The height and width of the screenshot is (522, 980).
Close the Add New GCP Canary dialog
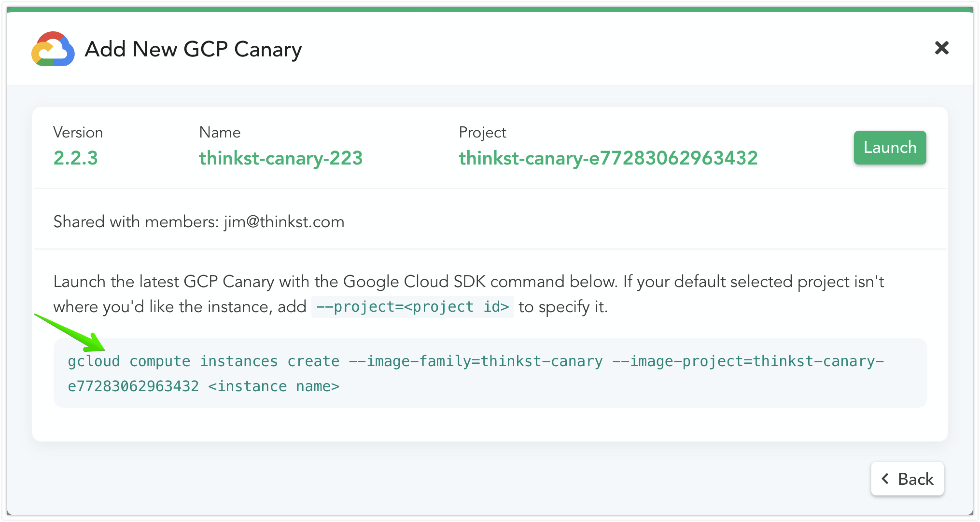click(942, 48)
